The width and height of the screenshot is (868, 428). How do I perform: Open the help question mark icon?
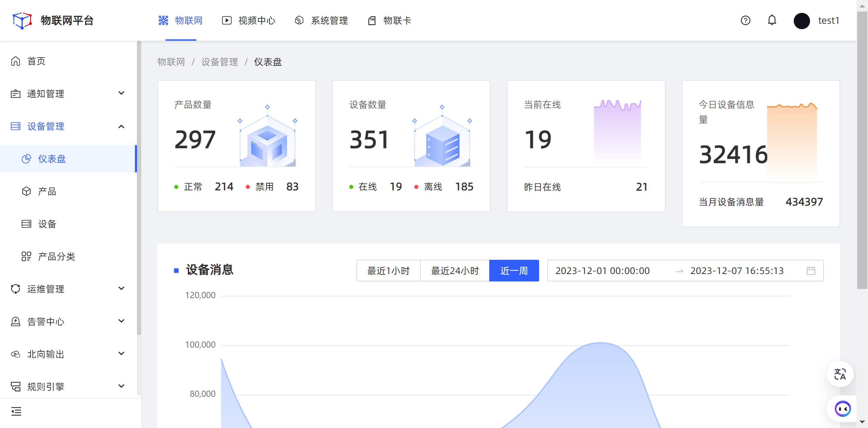745,20
